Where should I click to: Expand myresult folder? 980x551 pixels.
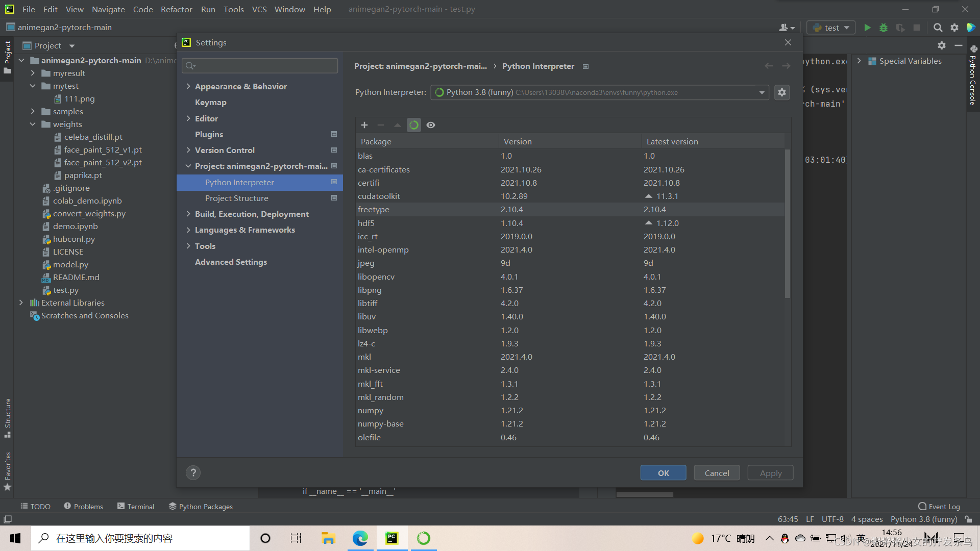33,73
